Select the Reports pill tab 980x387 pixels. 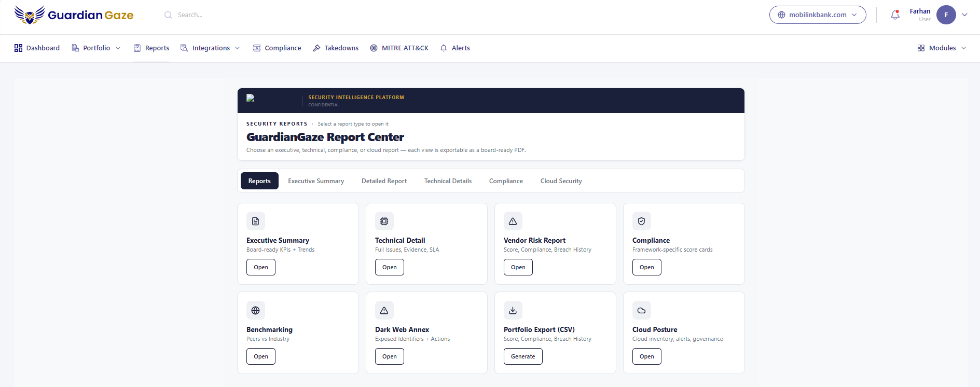[x=259, y=181]
